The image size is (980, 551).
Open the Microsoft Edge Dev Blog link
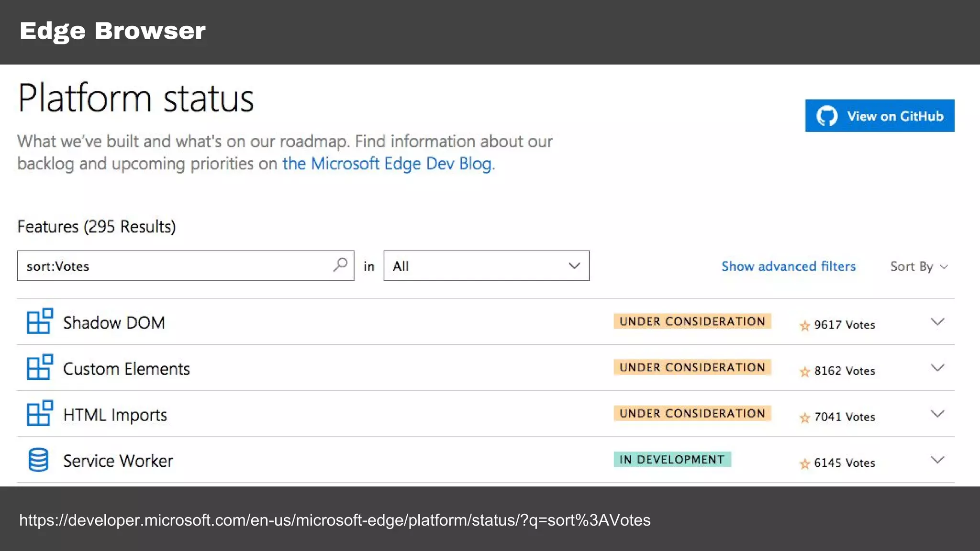[x=387, y=164]
